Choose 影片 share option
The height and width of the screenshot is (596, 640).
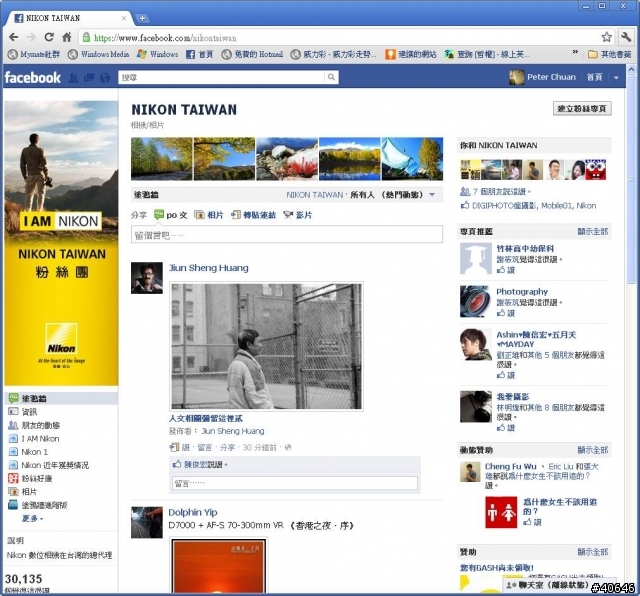(x=298, y=215)
